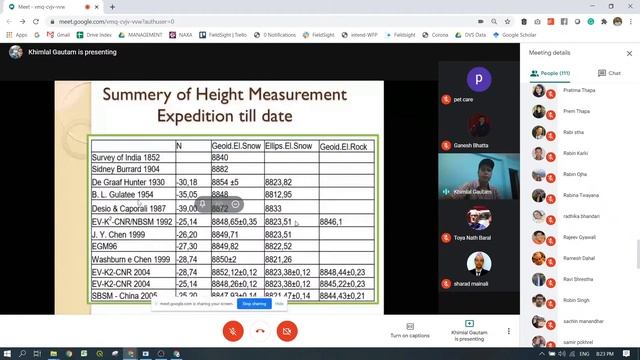Click the camera permission icon in address bar

[x=481, y=22]
